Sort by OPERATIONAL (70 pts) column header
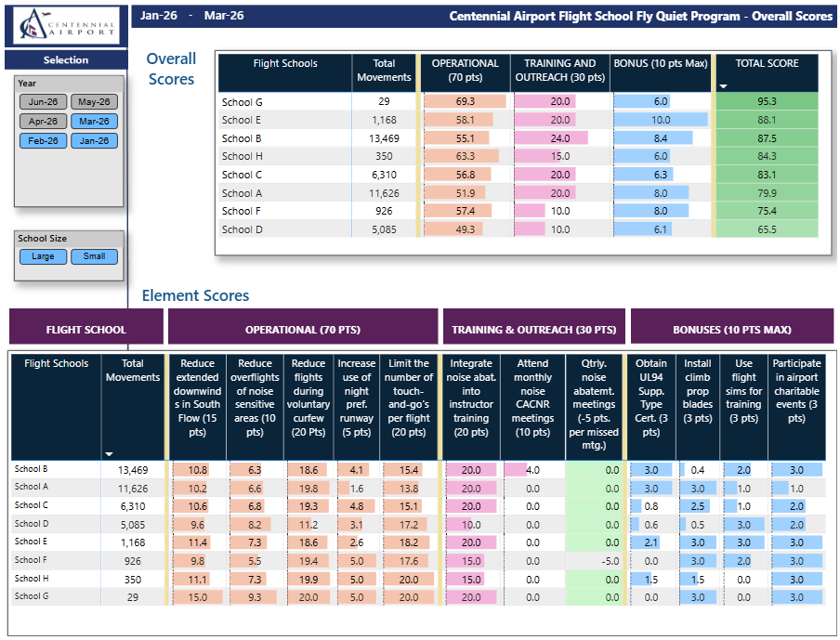 (x=465, y=71)
